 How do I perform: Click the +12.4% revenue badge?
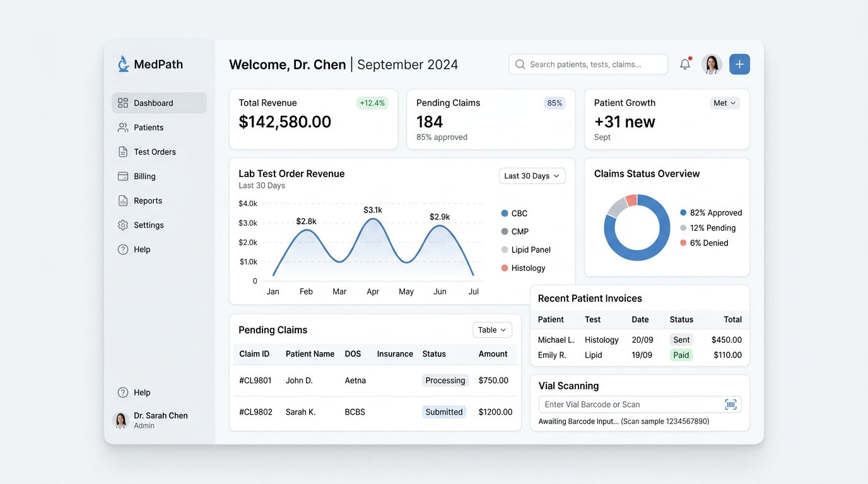tap(372, 103)
